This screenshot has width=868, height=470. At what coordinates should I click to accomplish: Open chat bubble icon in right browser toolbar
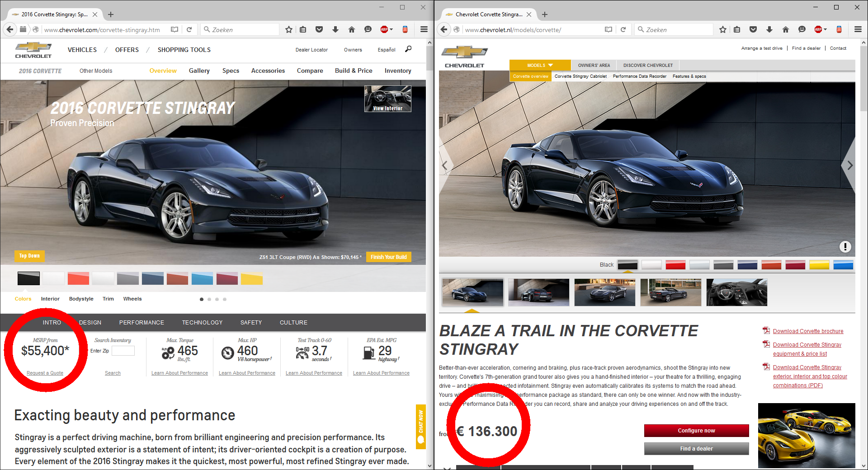(x=802, y=29)
